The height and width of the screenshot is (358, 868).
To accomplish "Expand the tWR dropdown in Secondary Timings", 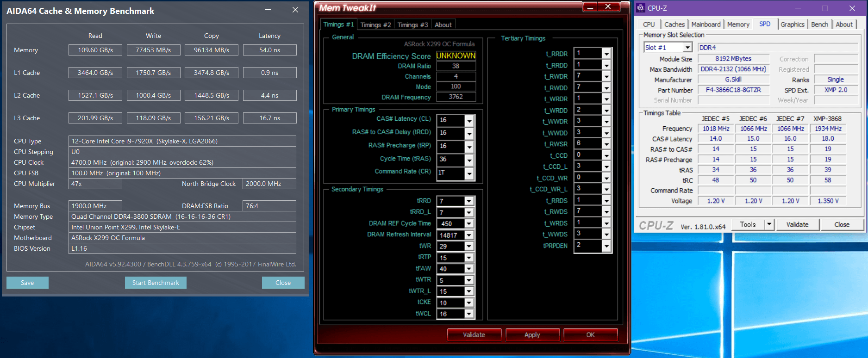I will pos(469,247).
